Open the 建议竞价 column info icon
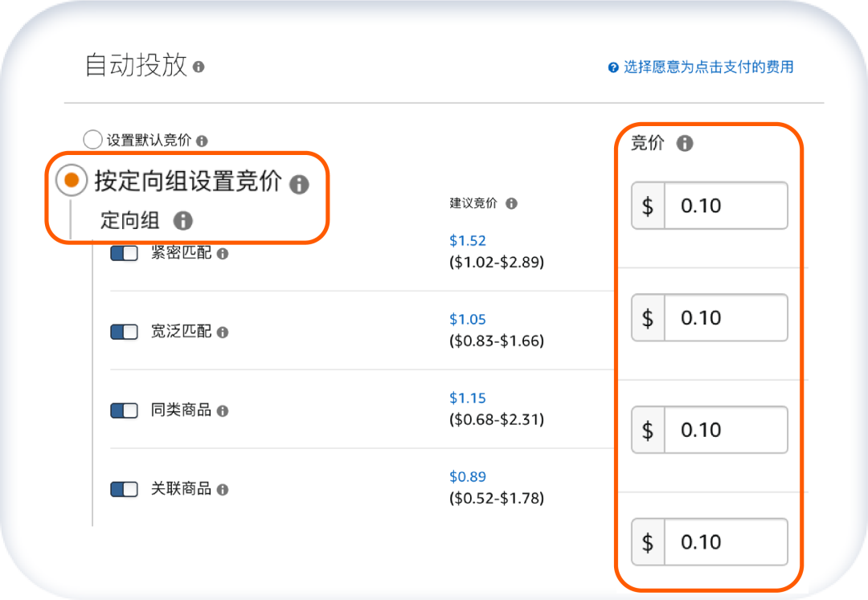This screenshot has width=868, height=600. (x=513, y=203)
